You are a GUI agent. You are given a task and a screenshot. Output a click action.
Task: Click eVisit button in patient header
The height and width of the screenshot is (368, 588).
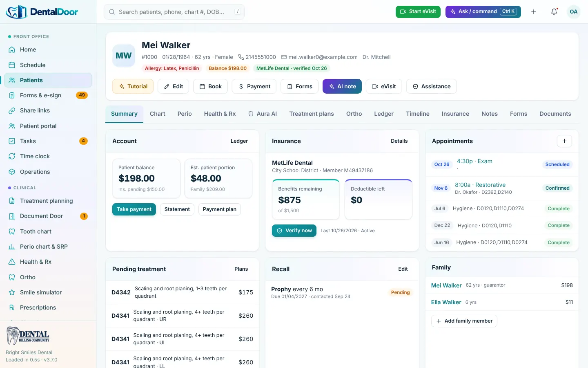[x=384, y=86]
